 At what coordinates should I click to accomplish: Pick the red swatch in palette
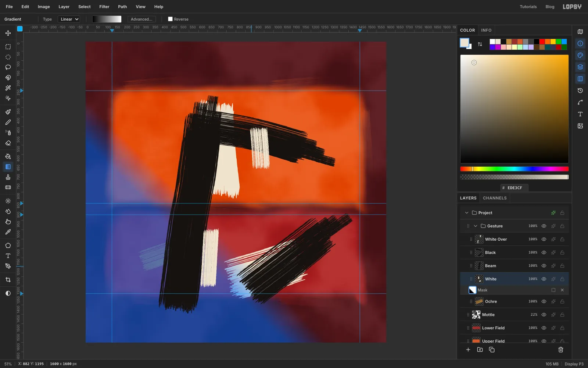[x=542, y=42]
